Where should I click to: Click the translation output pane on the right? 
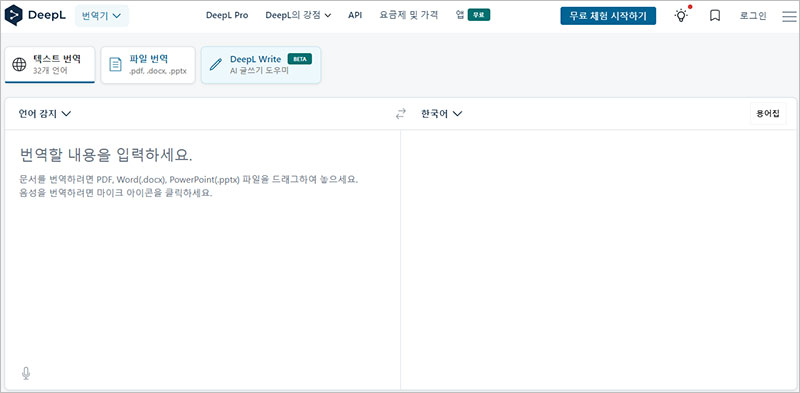598,259
